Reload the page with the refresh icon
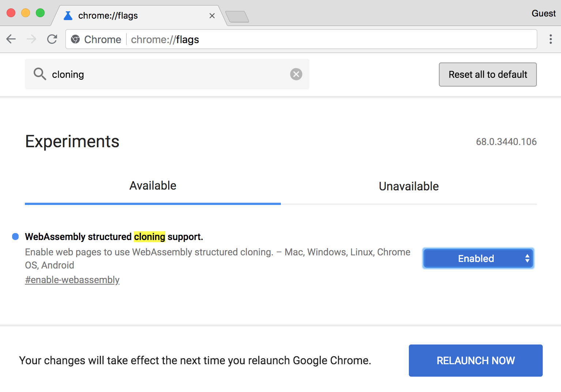Image resolution: width=561 pixels, height=392 pixels. click(x=52, y=39)
